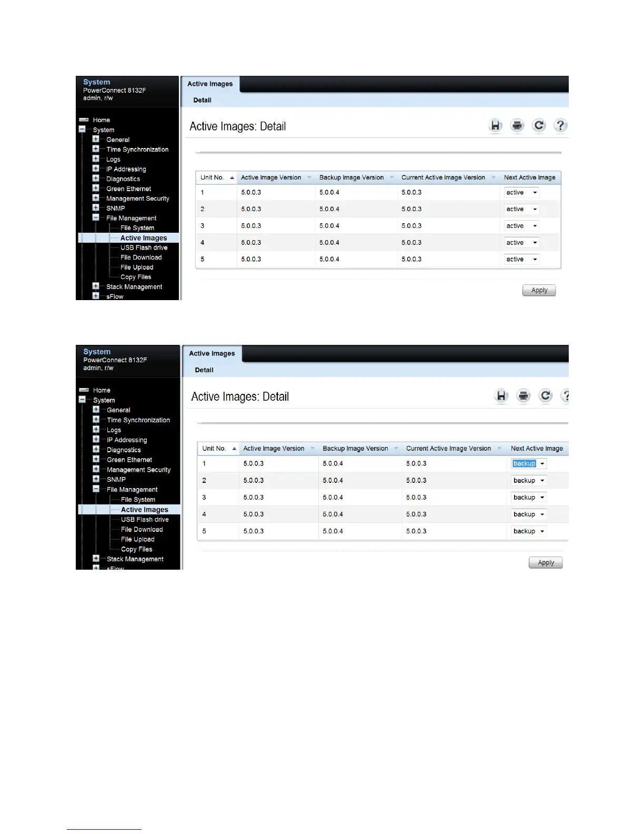Sort by Unit No. arrow in upper table
The image size is (644, 834).
click(x=232, y=178)
